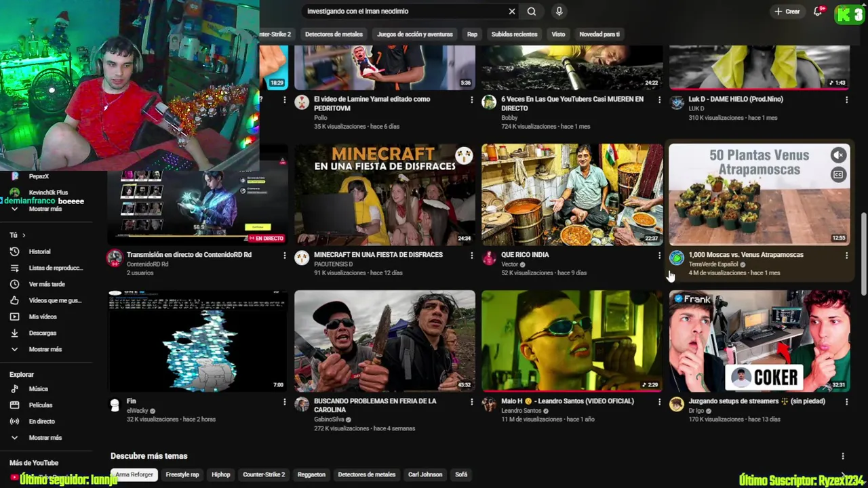
Task: Select Sofá topic chip
Action: pyautogui.click(x=461, y=474)
